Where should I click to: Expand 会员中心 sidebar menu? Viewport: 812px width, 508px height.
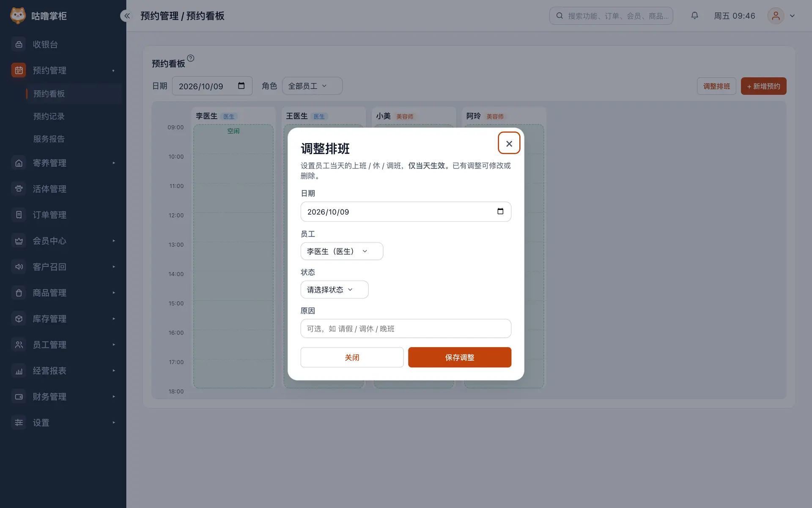pyautogui.click(x=63, y=241)
